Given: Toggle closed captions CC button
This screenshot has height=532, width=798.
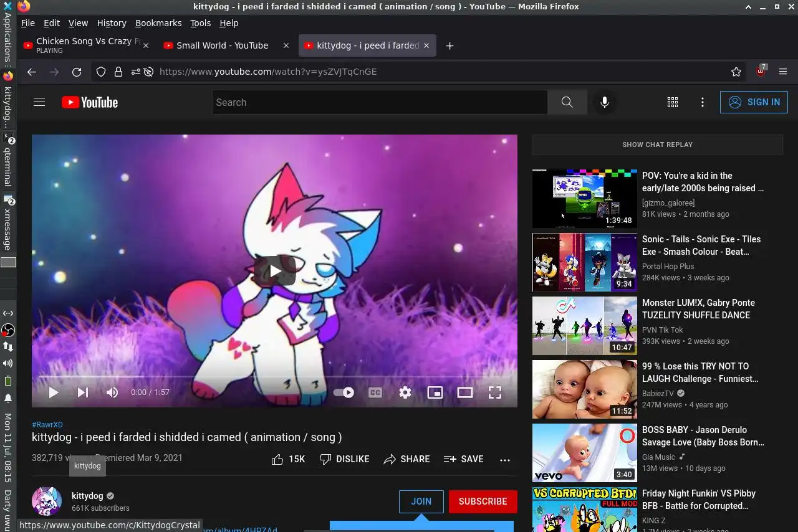Looking at the screenshot, I should click(375, 392).
